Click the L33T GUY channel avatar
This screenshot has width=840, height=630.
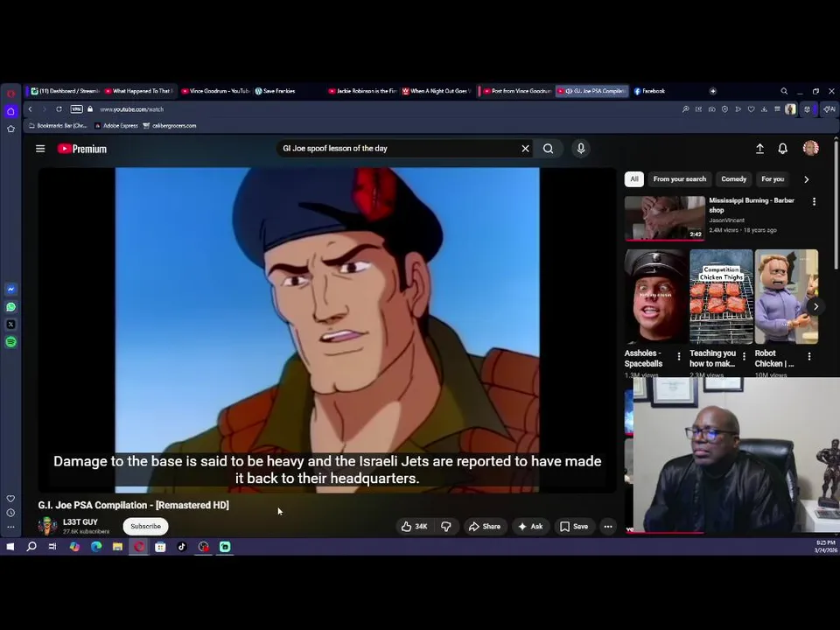click(x=47, y=526)
